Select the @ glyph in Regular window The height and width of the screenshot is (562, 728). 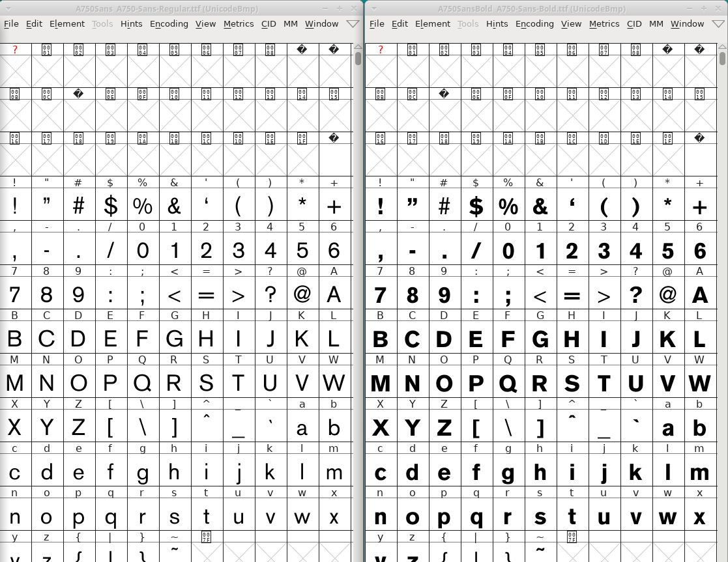(x=302, y=294)
